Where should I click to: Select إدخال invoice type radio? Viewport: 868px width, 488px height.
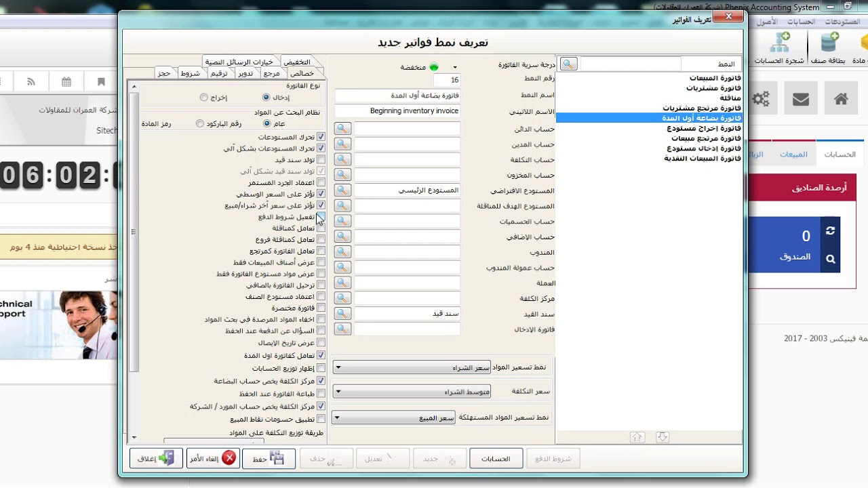[x=266, y=98]
